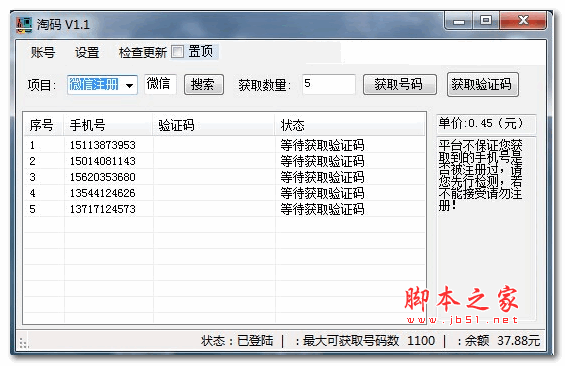565x366 pixels.
Task: Click the 淘码 app icon in title bar
Action: click(24, 25)
